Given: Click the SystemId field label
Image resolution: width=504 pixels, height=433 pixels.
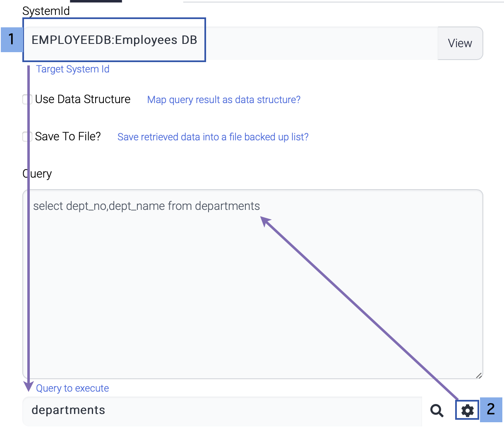Looking at the screenshot, I should [46, 11].
